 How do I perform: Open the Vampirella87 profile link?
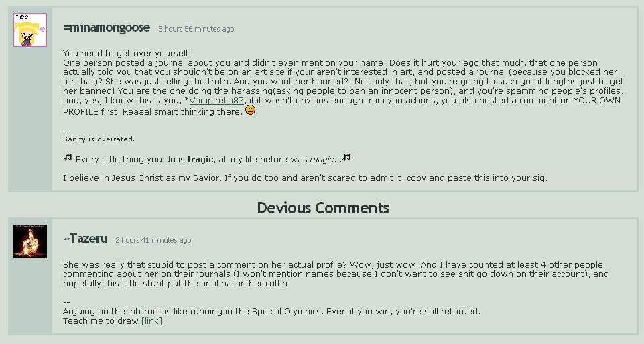coord(218,101)
